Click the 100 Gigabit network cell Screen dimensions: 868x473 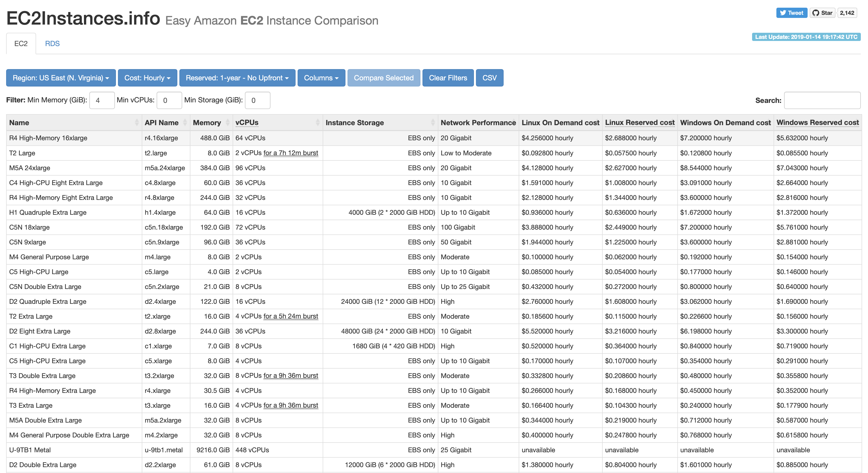[478, 227]
